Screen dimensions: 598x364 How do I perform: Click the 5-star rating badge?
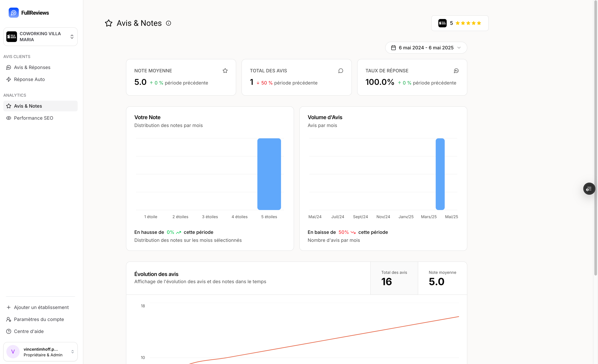pos(460,23)
